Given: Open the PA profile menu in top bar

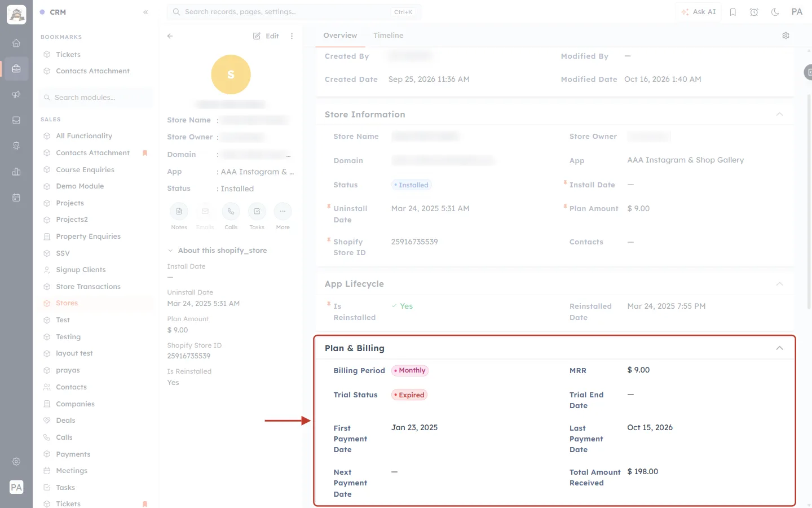Looking at the screenshot, I should click(x=797, y=12).
